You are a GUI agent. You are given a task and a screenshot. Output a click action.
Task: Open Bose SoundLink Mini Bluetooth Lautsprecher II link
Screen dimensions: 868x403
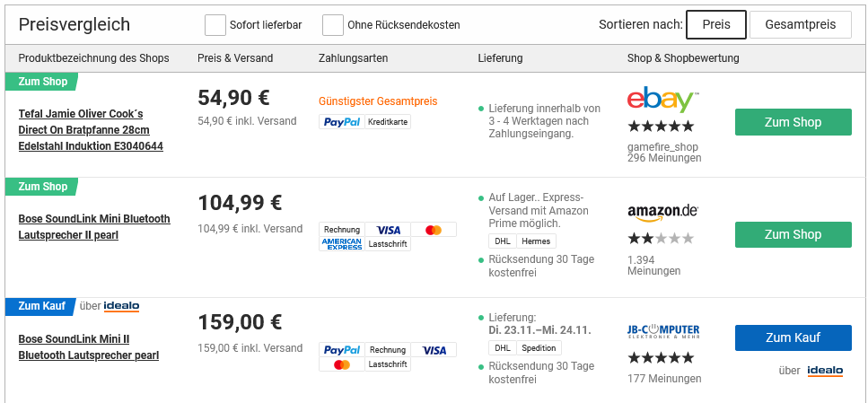click(x=93, y=227)
